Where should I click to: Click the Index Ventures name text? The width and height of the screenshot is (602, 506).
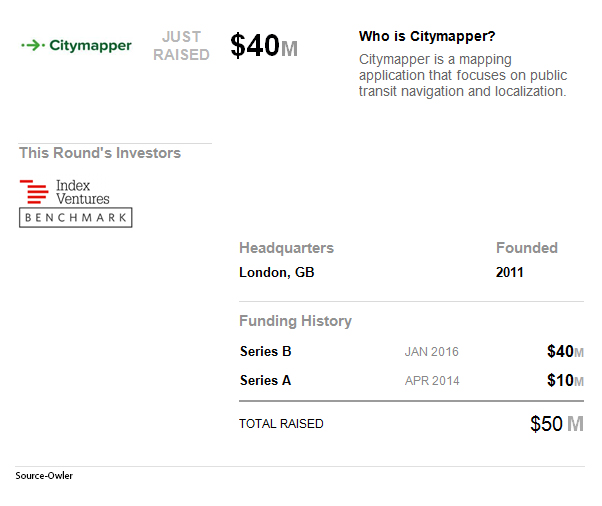[x=83, y=192]
